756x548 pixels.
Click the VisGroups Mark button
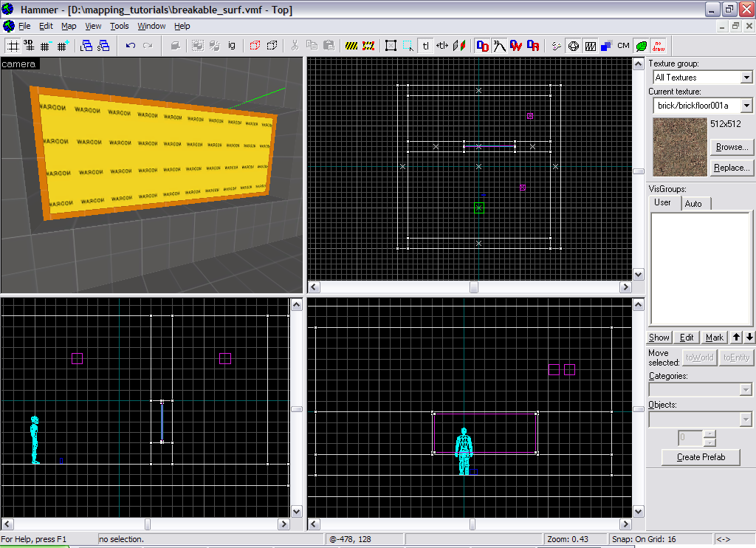[x=715, y=338]
